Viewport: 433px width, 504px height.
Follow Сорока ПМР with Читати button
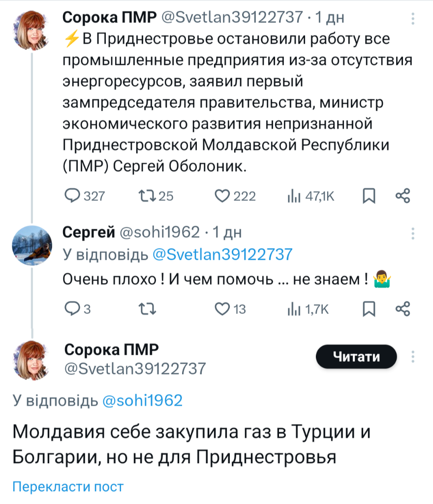pyautogui.click(x=356, y=357)
